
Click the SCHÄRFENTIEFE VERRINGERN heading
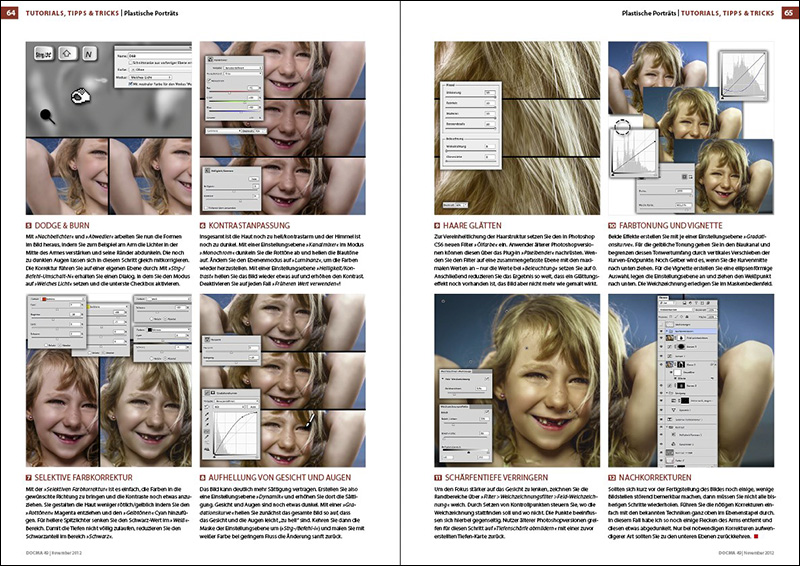pos(496,478)
